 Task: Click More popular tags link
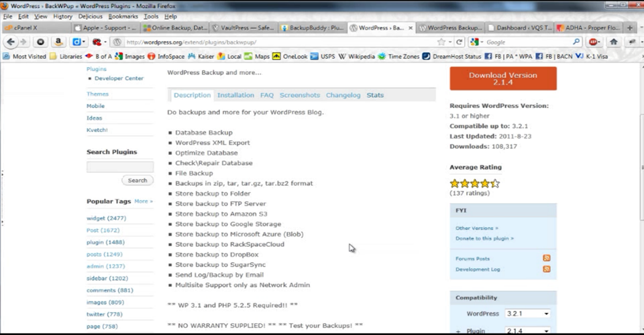(x=144, y=201)
